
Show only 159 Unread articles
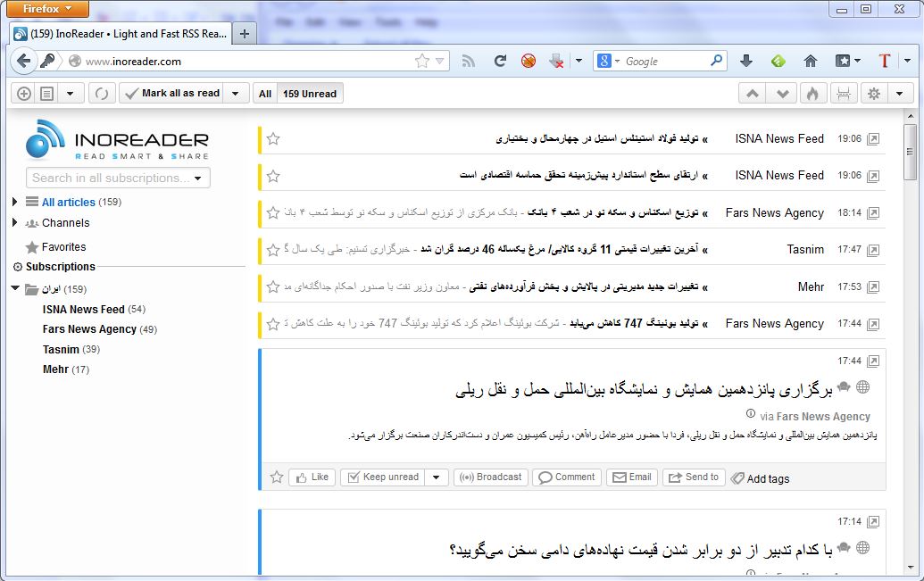[x=310, y=94]
